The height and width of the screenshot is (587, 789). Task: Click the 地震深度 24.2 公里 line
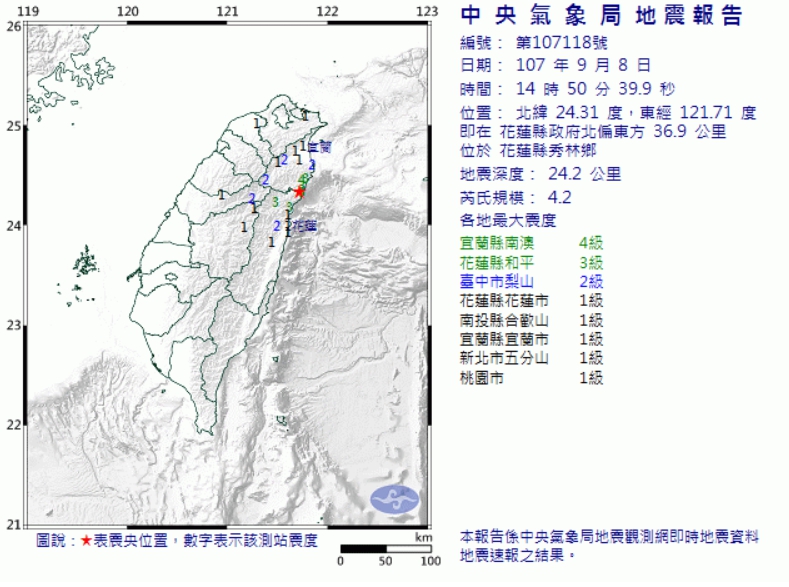pyautogui.click(x=540, y=175)
